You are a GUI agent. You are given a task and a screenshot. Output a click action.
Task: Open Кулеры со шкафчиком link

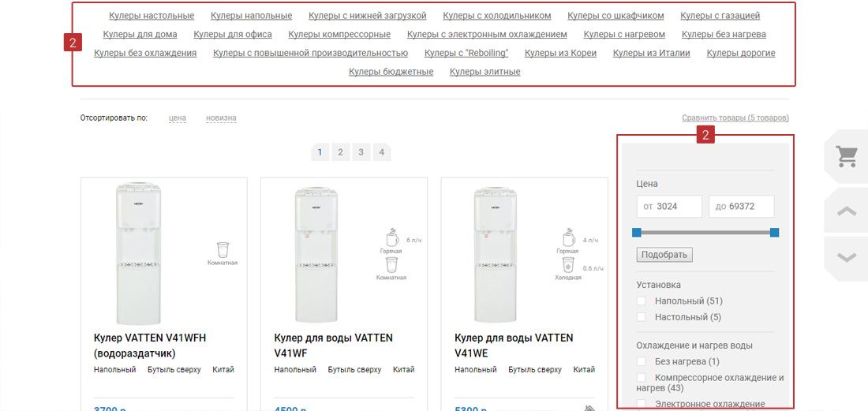coord(615,16)
